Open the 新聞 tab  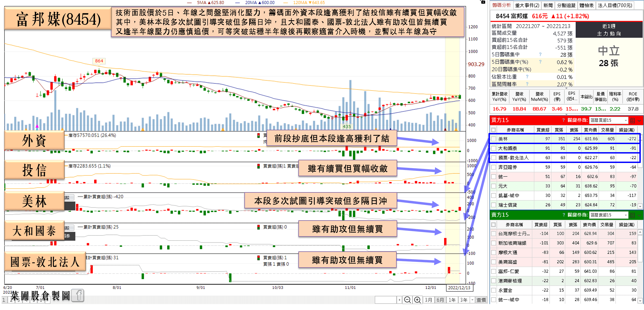tap(548, 5)
